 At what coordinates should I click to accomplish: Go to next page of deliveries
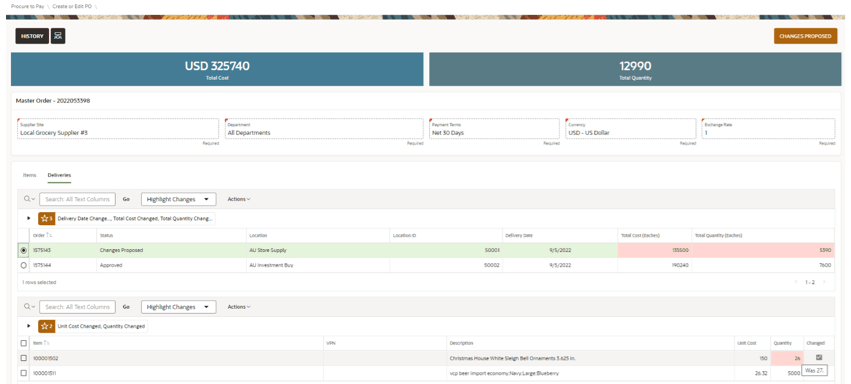[824, 282]
